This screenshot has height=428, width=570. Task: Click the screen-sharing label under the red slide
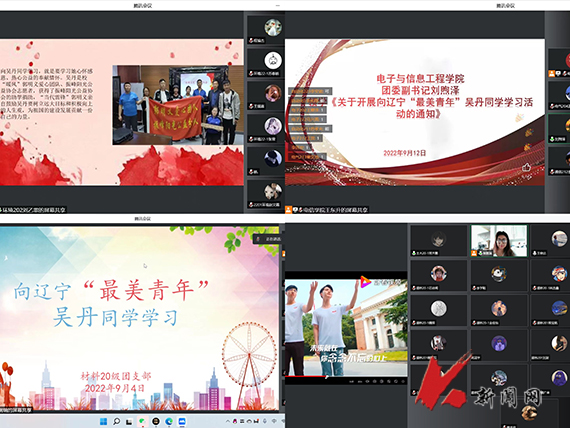click(327, 209)
